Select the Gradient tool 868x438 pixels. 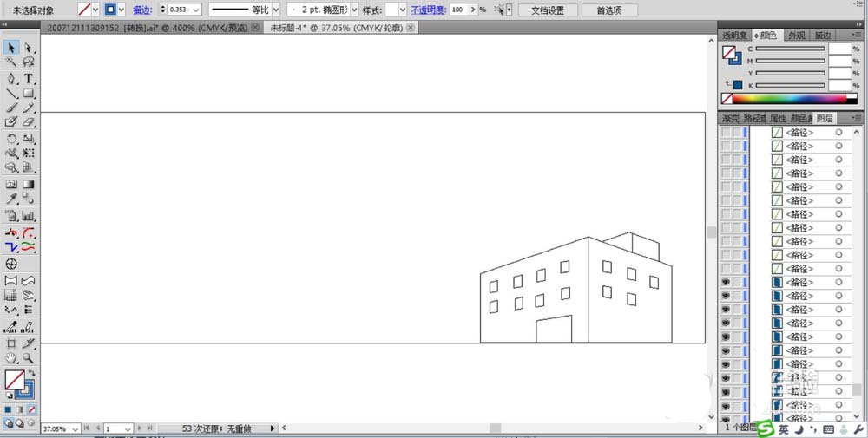point(29,185)
